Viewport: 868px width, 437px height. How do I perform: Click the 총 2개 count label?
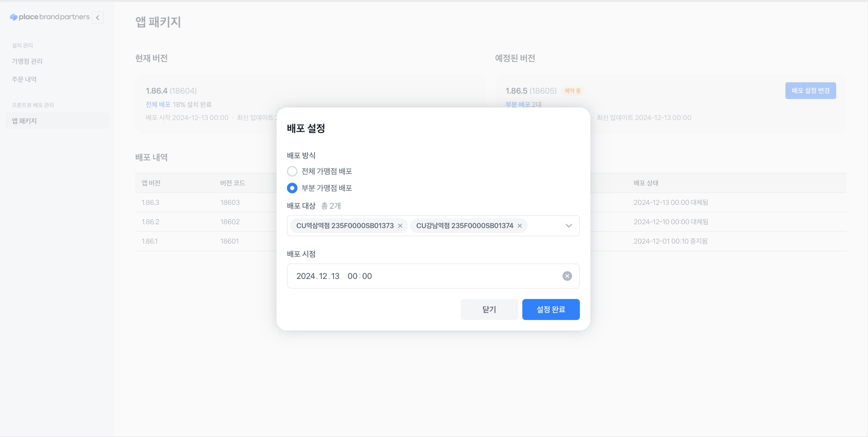331,206
